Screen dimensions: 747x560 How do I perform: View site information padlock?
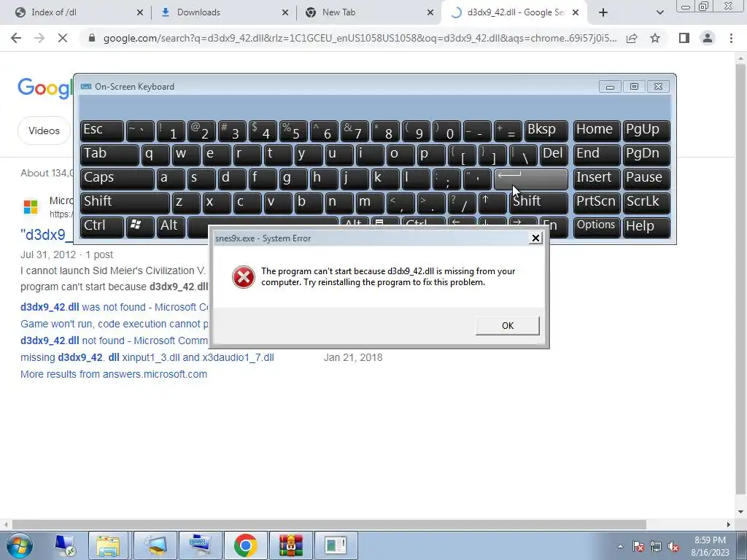[x=92, y=38]
